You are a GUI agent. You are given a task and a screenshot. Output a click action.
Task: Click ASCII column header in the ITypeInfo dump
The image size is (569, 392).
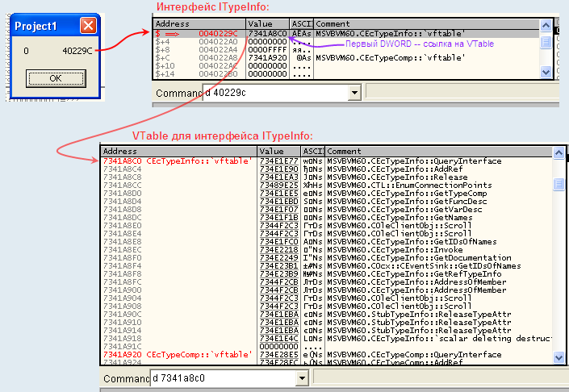coord(303,25)
